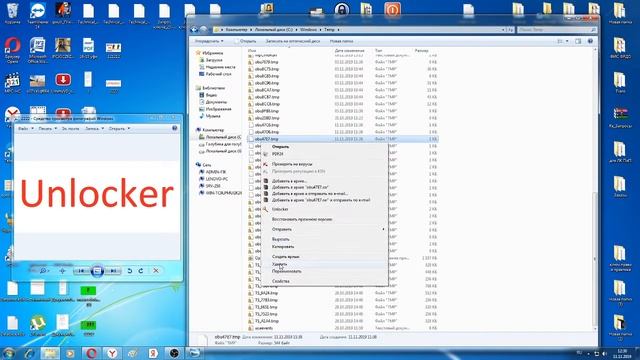Rotate image clockwise in Photo Viewer
The height and width of the screenshot is (360, 640).
click(141, 271)
